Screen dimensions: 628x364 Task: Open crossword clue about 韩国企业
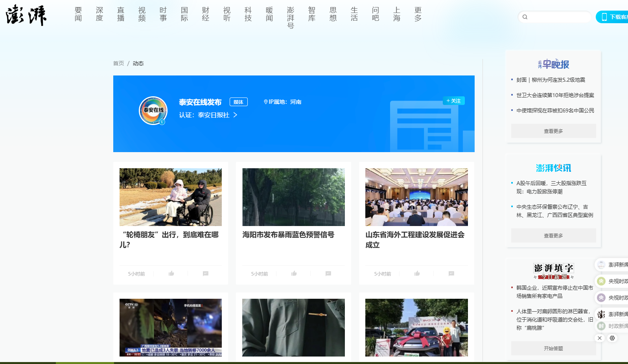click(x=555, y=292)
